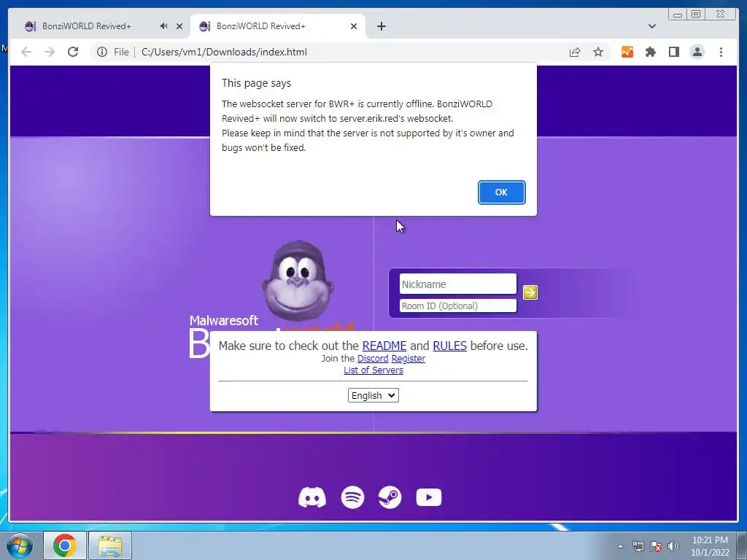Viewport: 747px width, 560px height.
Task: Toggle the browser side panel
Action: [673, 52]
